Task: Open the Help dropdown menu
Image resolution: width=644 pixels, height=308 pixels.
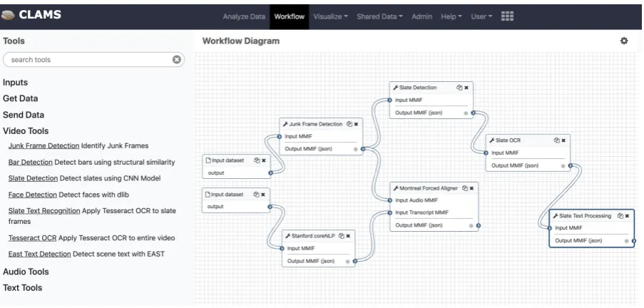Action: (x=451, y=16)
